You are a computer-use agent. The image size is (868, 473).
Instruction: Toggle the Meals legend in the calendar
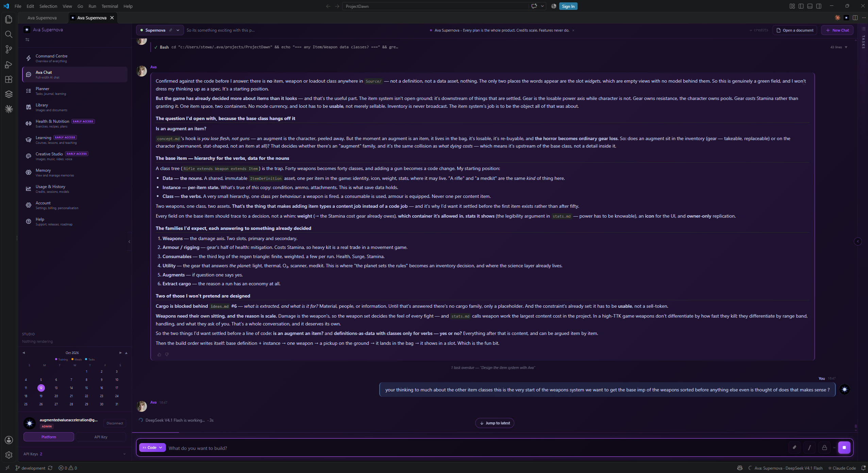77,359
